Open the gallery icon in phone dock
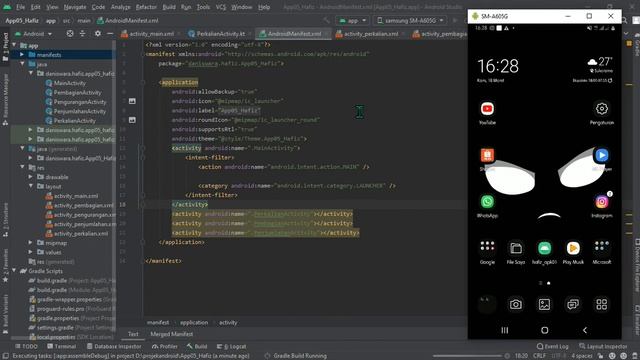The width and height of the screenshot is (640, 360). pos(544,304)
